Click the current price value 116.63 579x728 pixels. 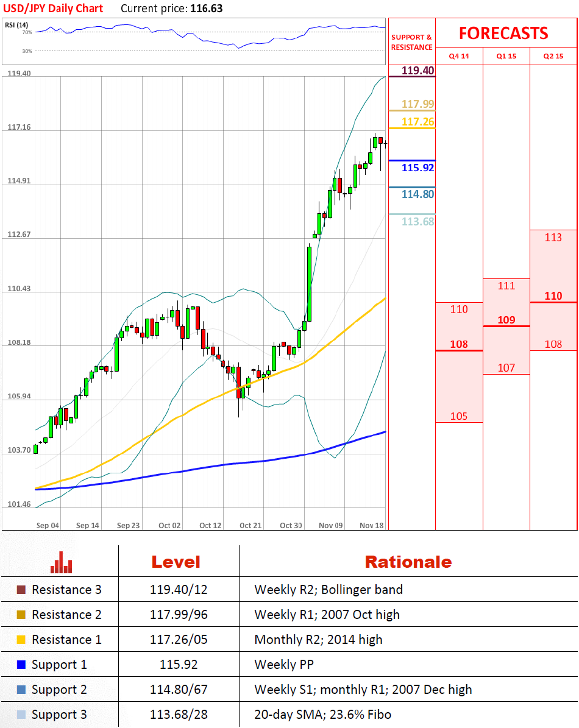(206, 9)
